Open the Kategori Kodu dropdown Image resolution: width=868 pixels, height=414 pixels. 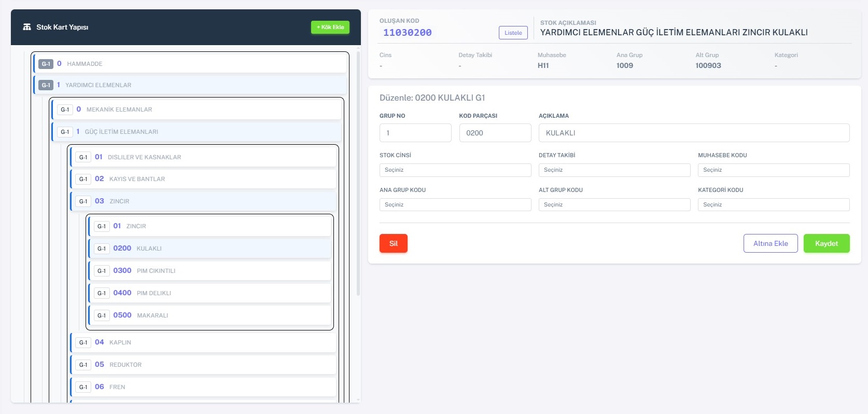click(x=773, y=205)
